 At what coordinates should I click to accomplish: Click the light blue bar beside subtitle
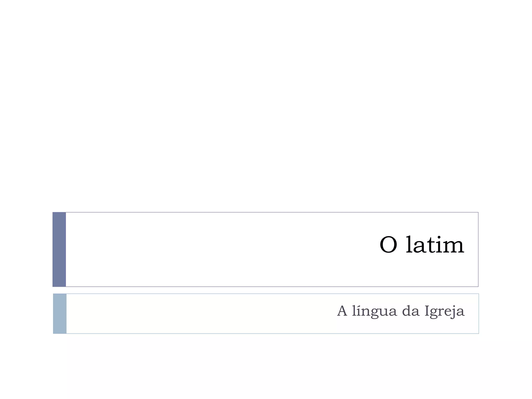60,314
